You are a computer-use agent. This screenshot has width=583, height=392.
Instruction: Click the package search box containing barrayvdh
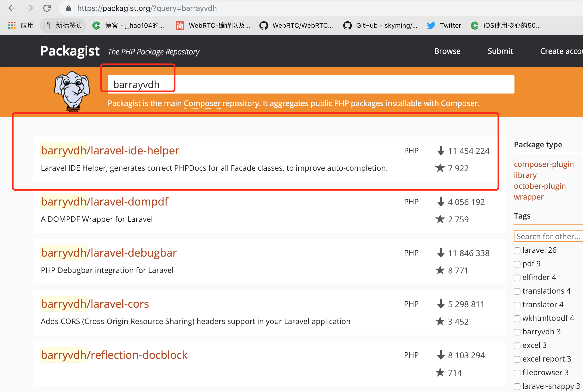[x=311, y=84]
